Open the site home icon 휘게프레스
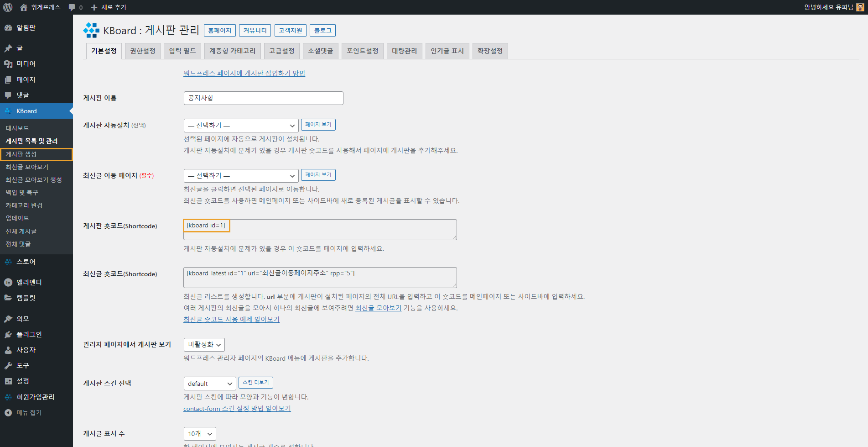Screen dimensions: 868x447 tap(24, 7)
